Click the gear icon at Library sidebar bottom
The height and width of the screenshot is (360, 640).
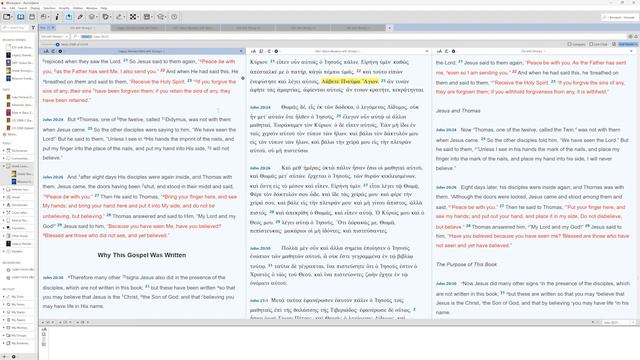(x=13, y=356)
